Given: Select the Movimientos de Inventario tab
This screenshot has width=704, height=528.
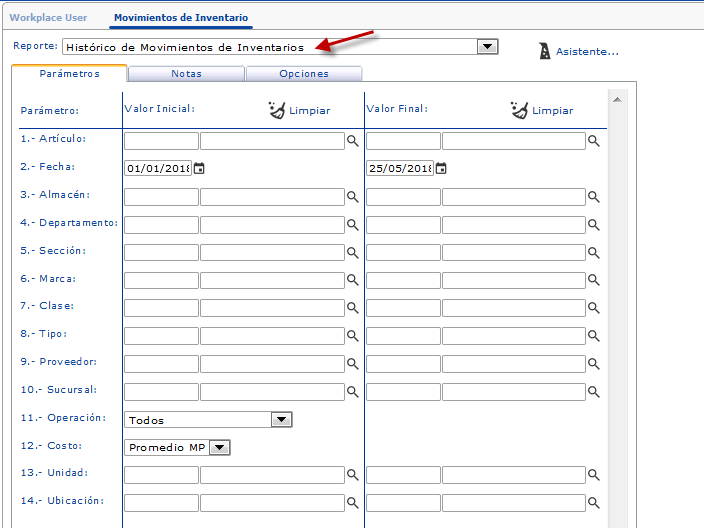Looking at the screenshot, I should click(181, 18).
